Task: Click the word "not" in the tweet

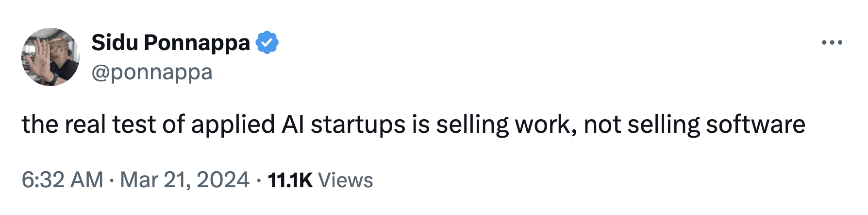Action: point(602,125)
